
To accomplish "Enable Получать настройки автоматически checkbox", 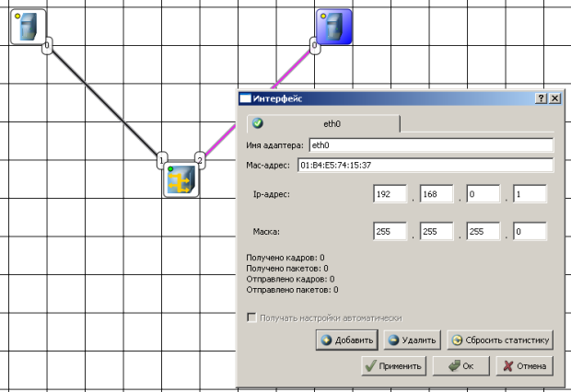I will (251, 317).
